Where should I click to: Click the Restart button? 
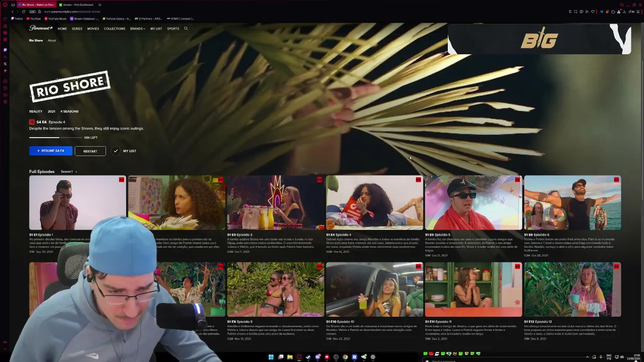90,151
